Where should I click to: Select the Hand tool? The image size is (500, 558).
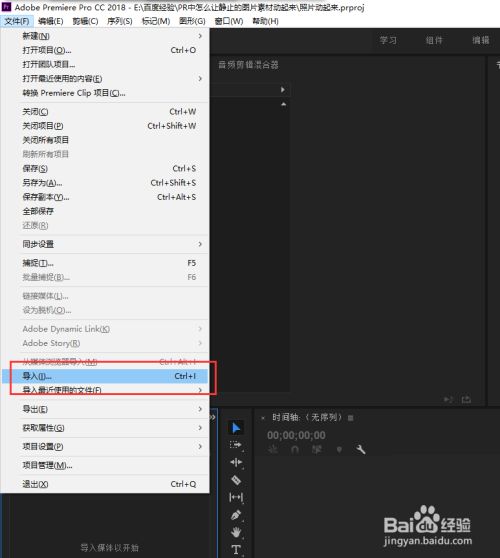click(236, 532)
